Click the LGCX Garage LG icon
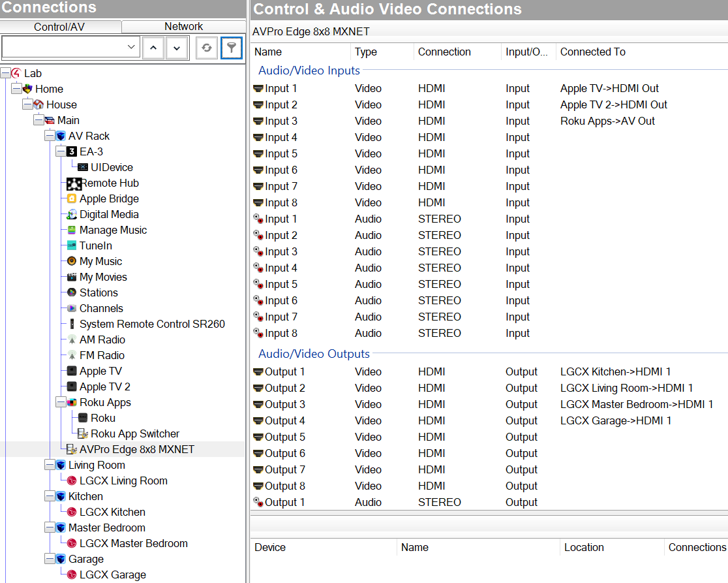 (72, 575)
